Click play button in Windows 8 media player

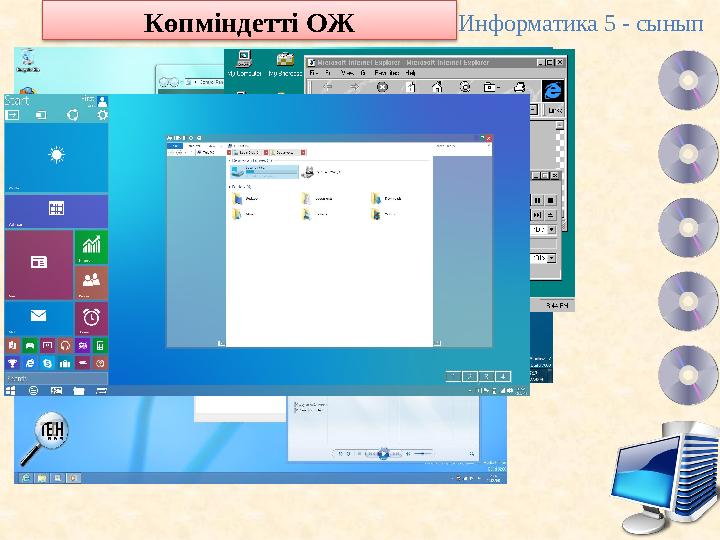[x=383, y=454]
